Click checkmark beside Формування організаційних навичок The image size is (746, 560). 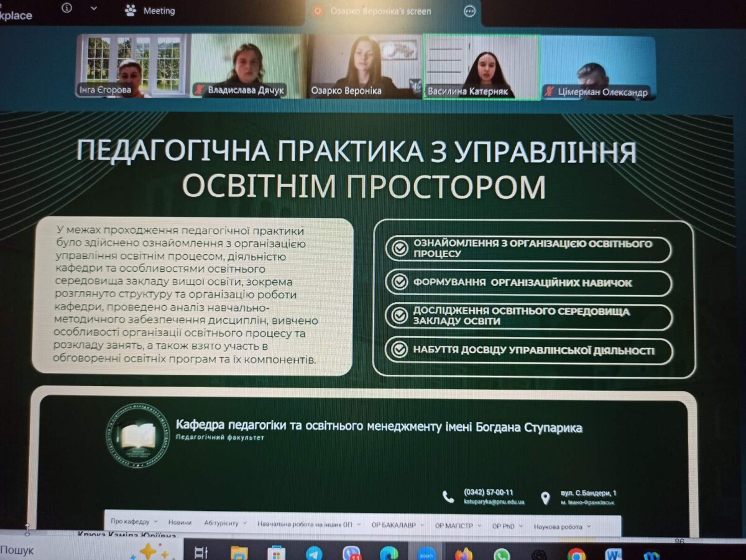(x=399, y=283)
